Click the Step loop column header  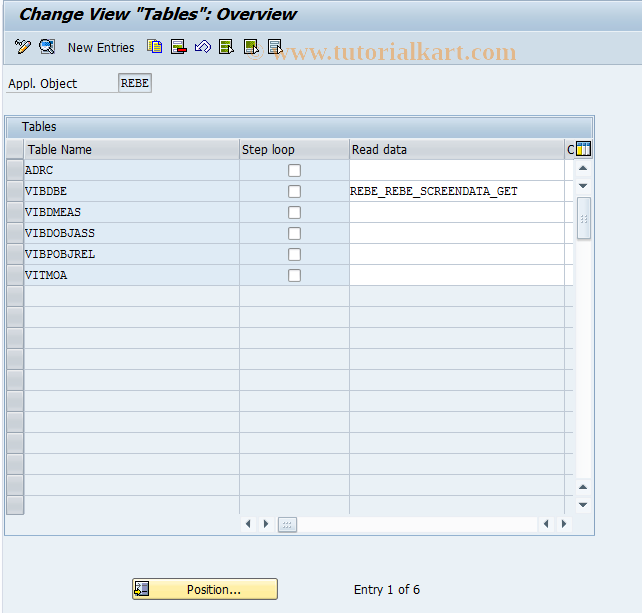click(x=294, y=149)
